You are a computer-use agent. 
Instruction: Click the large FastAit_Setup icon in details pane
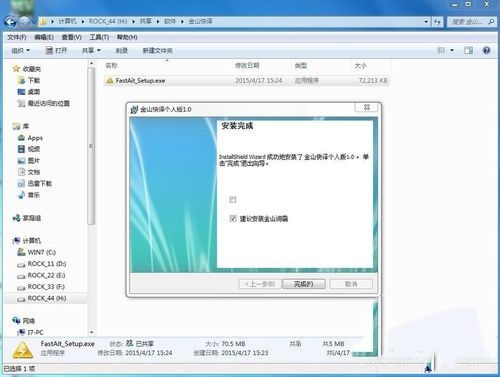click(x=22, y=350)
